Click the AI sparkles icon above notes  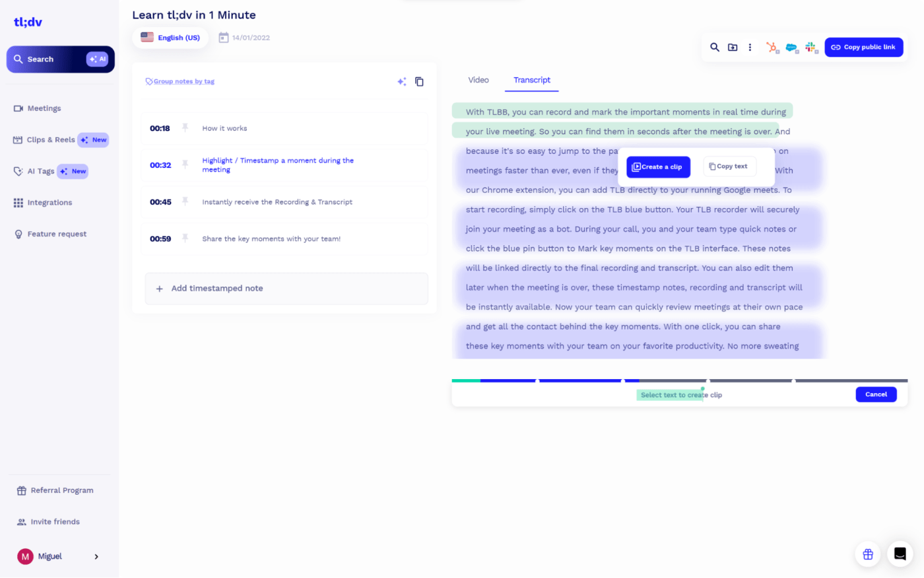pyautogui.click(x=402, y=81)
